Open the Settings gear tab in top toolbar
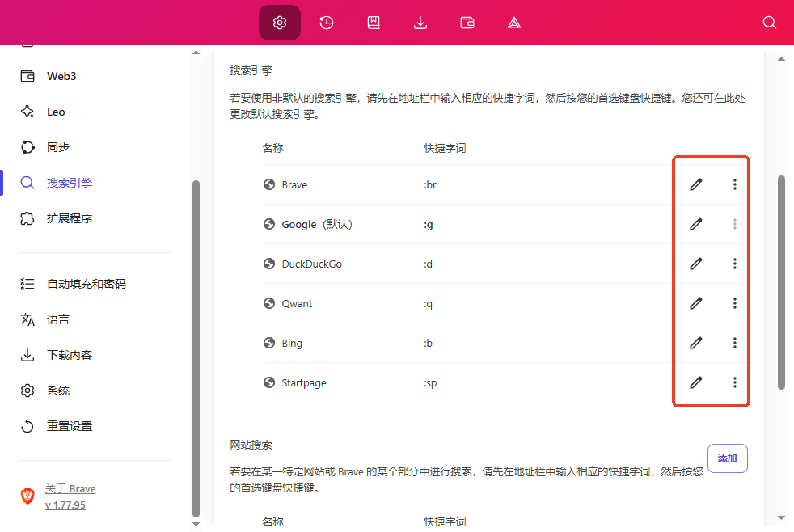794x532 pixels. click(x=280, y=23)
